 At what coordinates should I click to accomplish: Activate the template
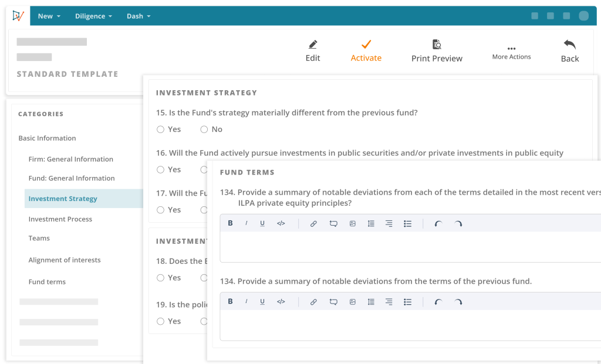[x=366, y=50]
